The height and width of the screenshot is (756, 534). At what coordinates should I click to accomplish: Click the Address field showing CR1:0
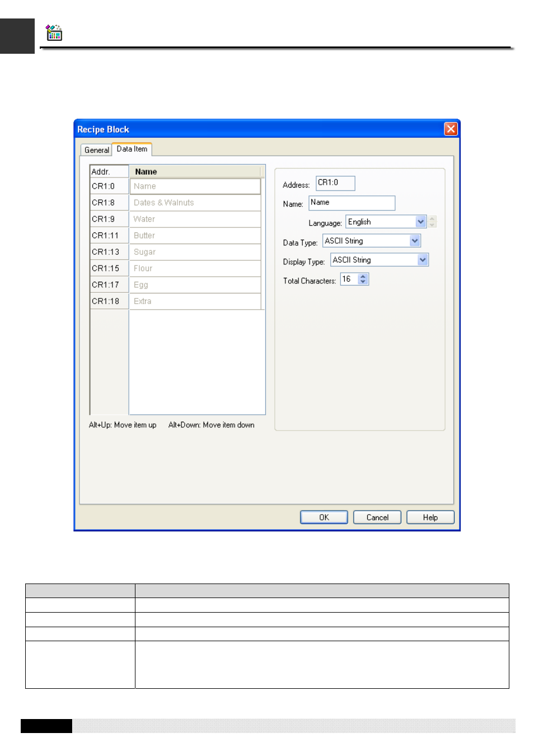(335, 183)
